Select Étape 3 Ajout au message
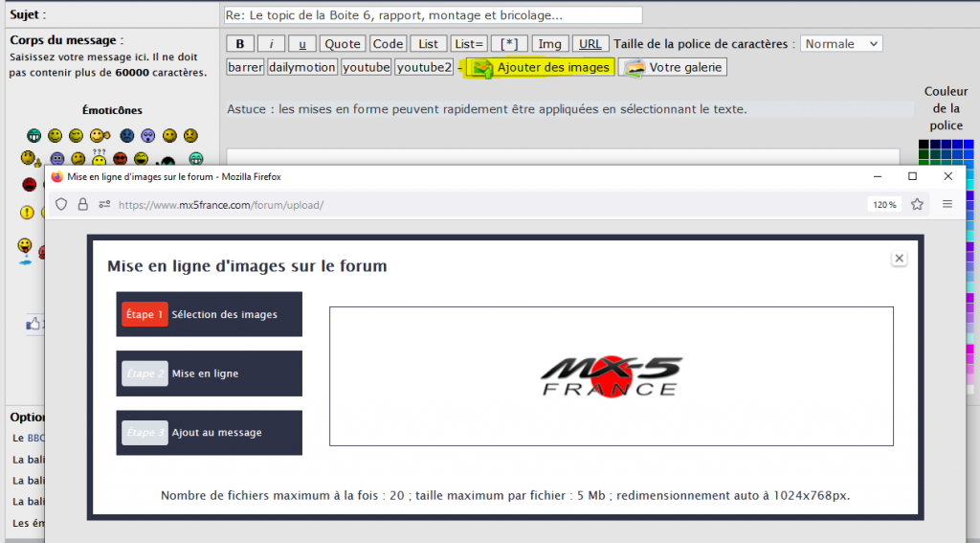980x543 pixels. coord(210,433)
